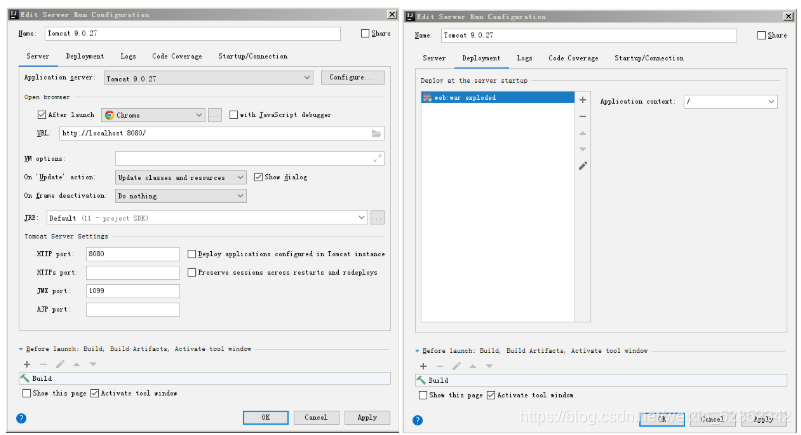Switch to Server tab in left dialog

click(38, 56)
